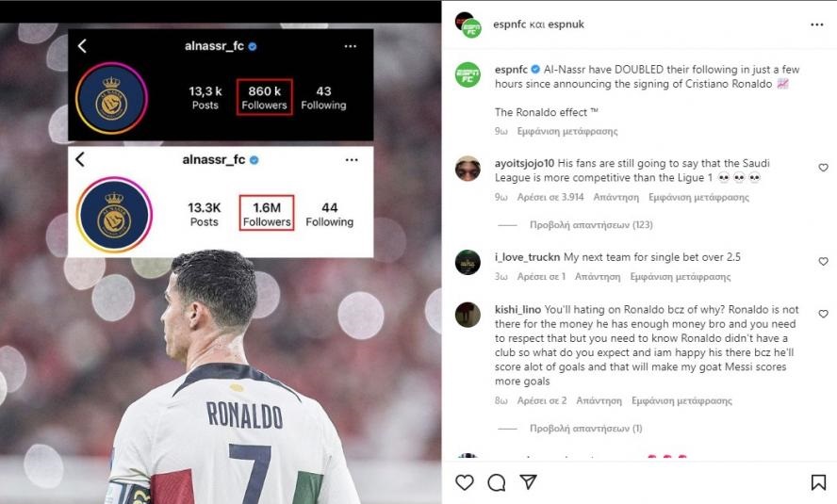
Task: Open the comment bubble icon below post
Action: 497,482
